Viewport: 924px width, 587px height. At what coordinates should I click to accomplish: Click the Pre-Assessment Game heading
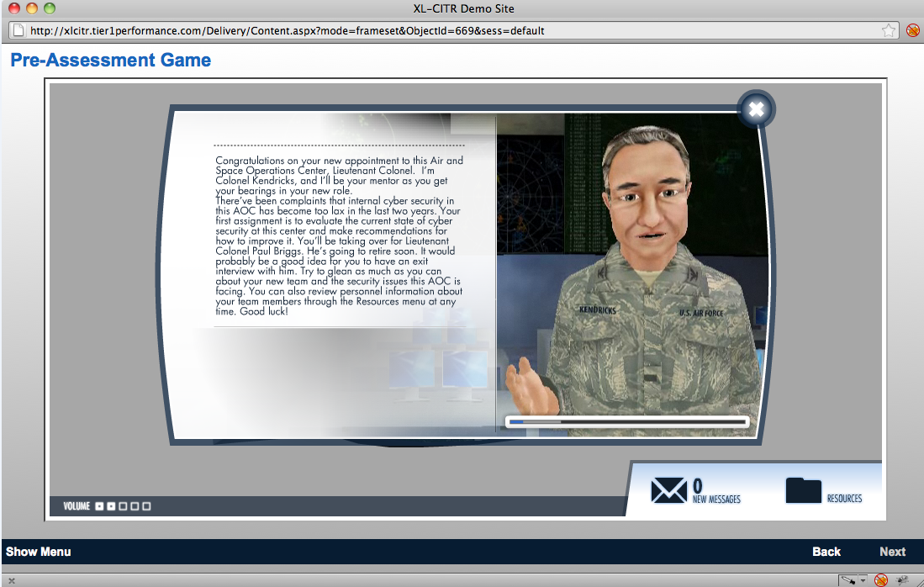(x=110, y=61)
